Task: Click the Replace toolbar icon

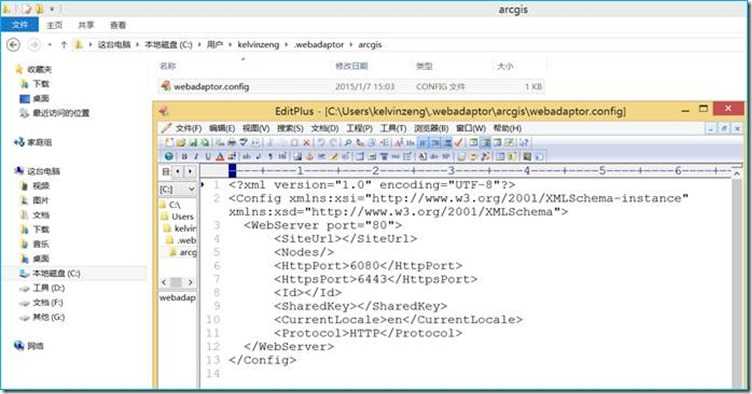Action: pyautogui.click(x=360, y=142)
